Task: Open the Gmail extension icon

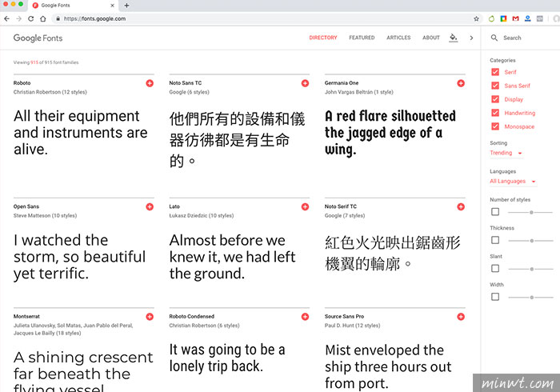Action: point(515,18)
